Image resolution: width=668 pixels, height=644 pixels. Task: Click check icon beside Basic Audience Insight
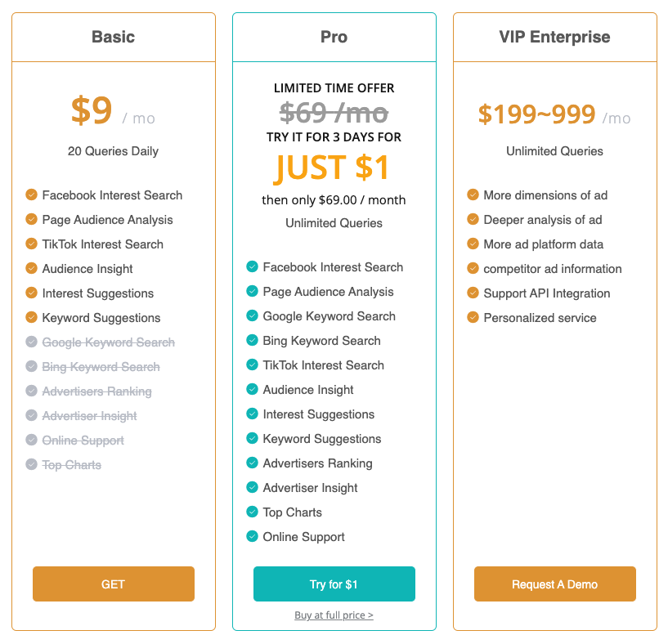pyautogui.click(x=32, y=269)
